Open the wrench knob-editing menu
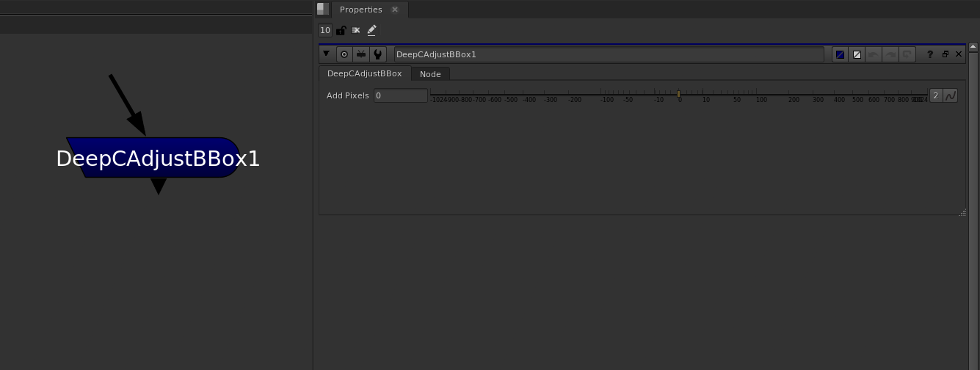Screen dimensions: 980x370 377,54
